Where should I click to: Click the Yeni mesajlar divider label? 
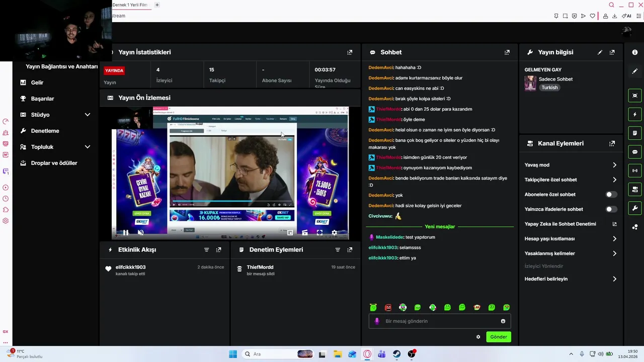coord(440,227)
